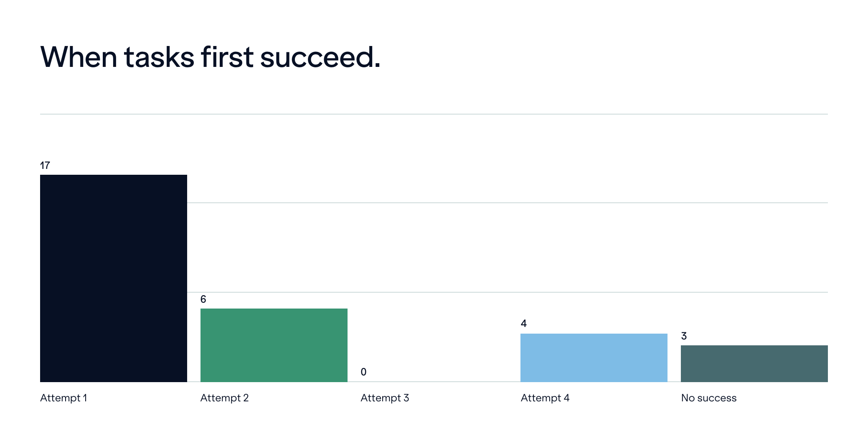Click the value label 3 above No success
Viewport: 868px width, 444px height.
click(x=684, y=336)
